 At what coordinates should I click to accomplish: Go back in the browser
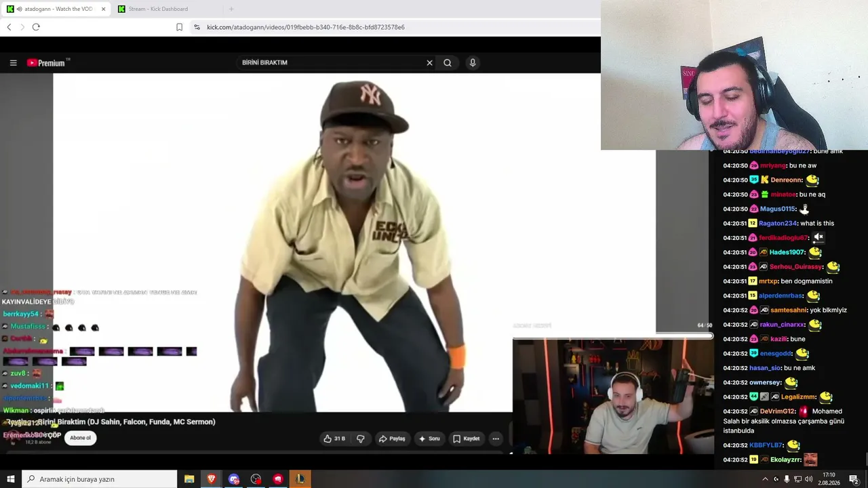click(9, 27)
